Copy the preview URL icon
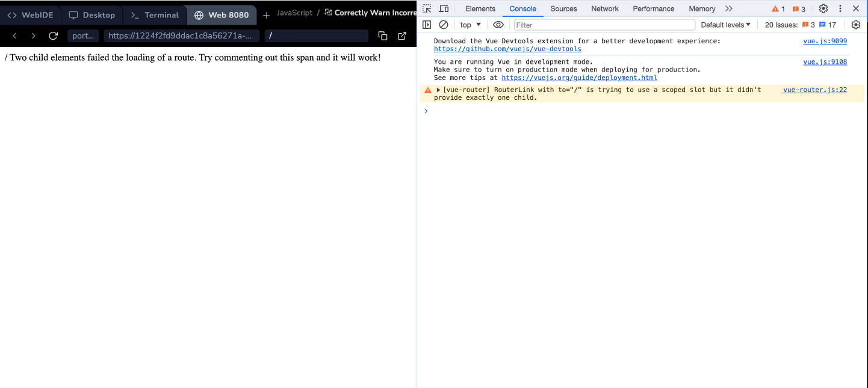868x388 pixels. click(x=383, y=36)
